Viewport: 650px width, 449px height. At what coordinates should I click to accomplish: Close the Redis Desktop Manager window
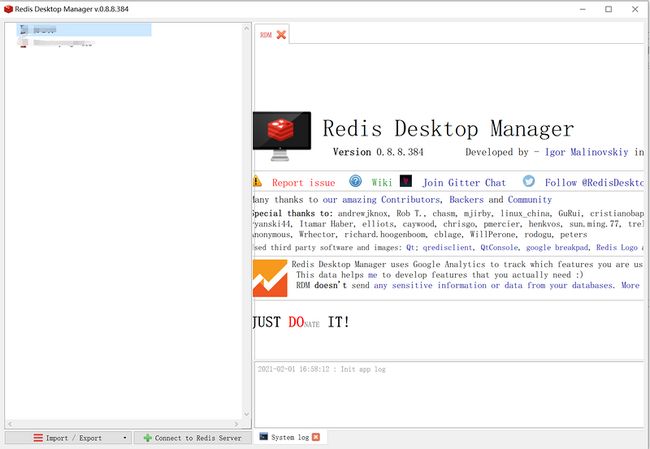pyautogui.click(x=635, y=9)
